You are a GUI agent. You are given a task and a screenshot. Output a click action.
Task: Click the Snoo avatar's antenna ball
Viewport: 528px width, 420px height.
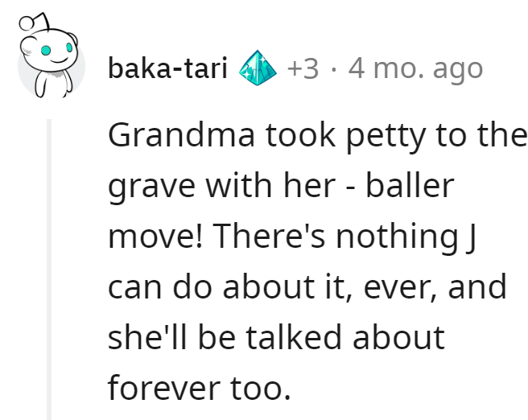click(x=27, y=23)
